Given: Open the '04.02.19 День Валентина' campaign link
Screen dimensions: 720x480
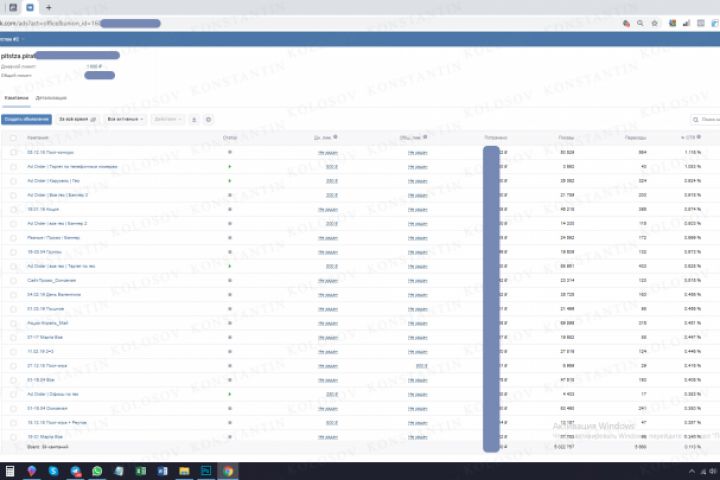Looking at the screenshot, I should tap(54, 294).
